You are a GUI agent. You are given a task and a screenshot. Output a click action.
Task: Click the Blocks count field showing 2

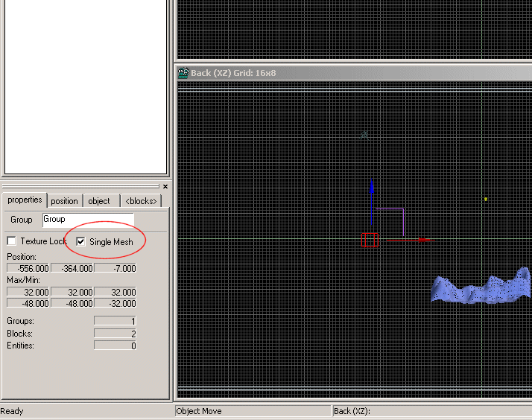(x=115, y=334)
